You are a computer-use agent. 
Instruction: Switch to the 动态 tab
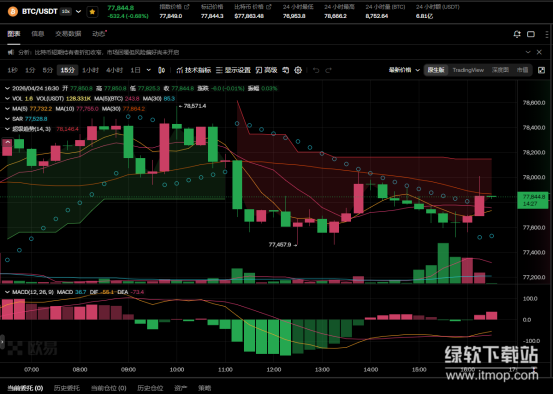point(99,34)
